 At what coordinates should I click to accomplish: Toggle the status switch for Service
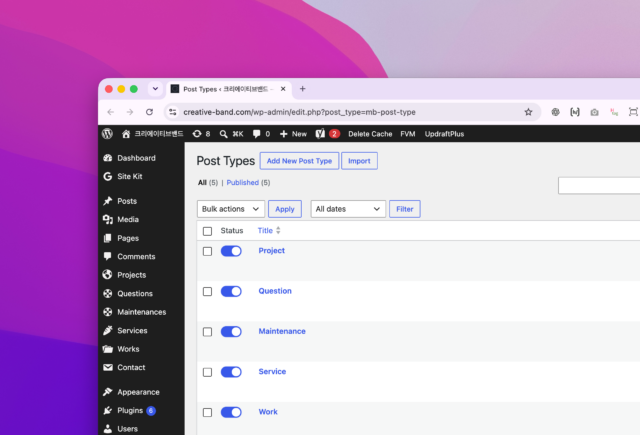pos(231,372)
